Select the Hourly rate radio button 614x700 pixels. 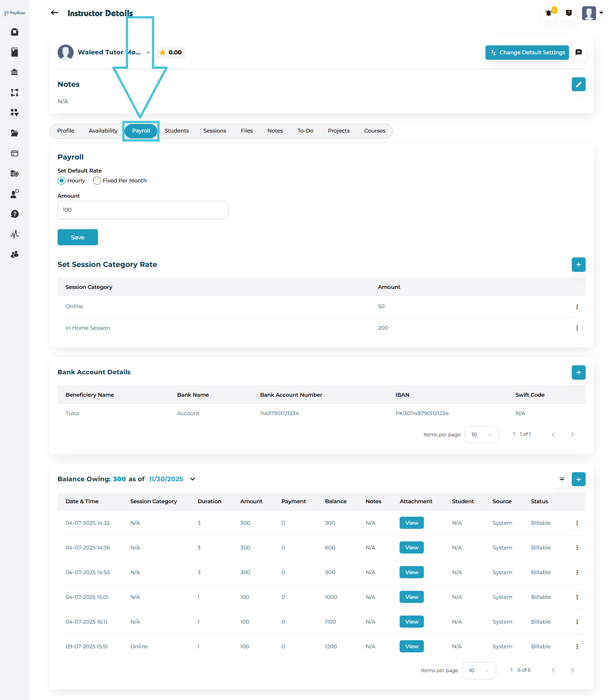tap(62, 181)
